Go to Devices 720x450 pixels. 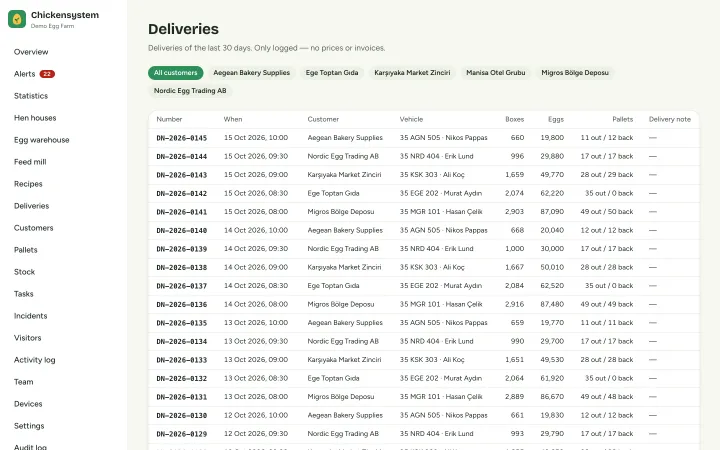pyautogui.click(x=28, y=405)
